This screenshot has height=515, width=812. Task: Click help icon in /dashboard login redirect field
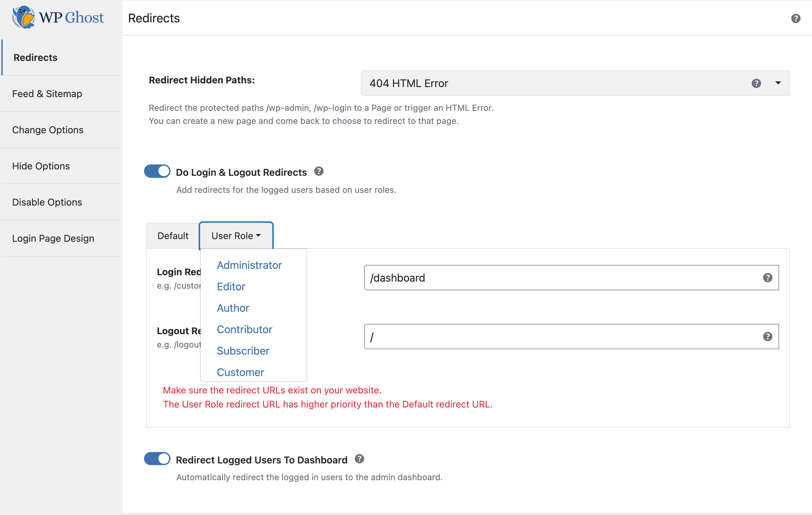click(x=767, y=278)
